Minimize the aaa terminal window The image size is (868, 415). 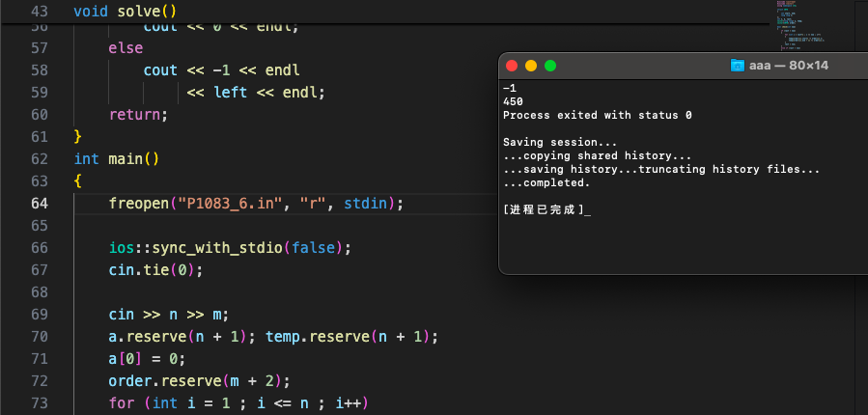pos(530,66)
